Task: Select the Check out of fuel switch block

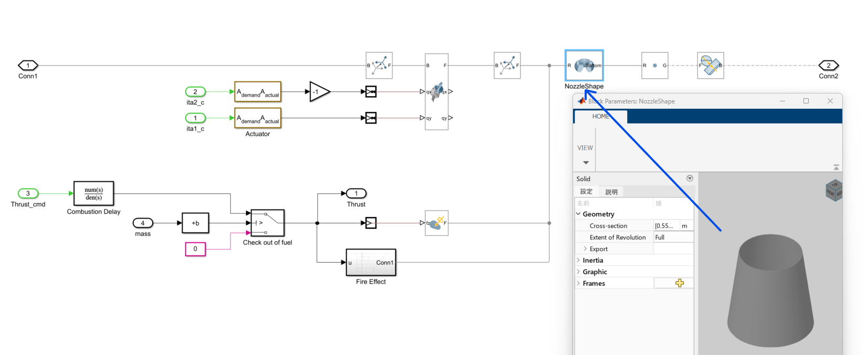Action: [268, 223]
